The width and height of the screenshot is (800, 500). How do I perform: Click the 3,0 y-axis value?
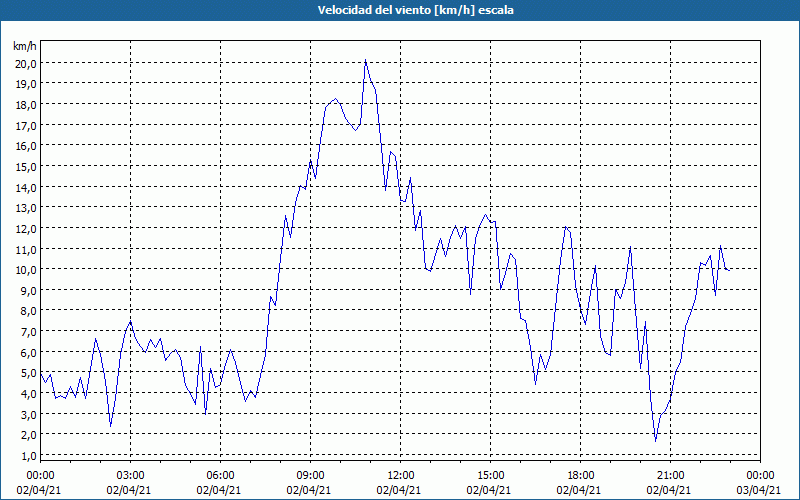click(28, 414)
